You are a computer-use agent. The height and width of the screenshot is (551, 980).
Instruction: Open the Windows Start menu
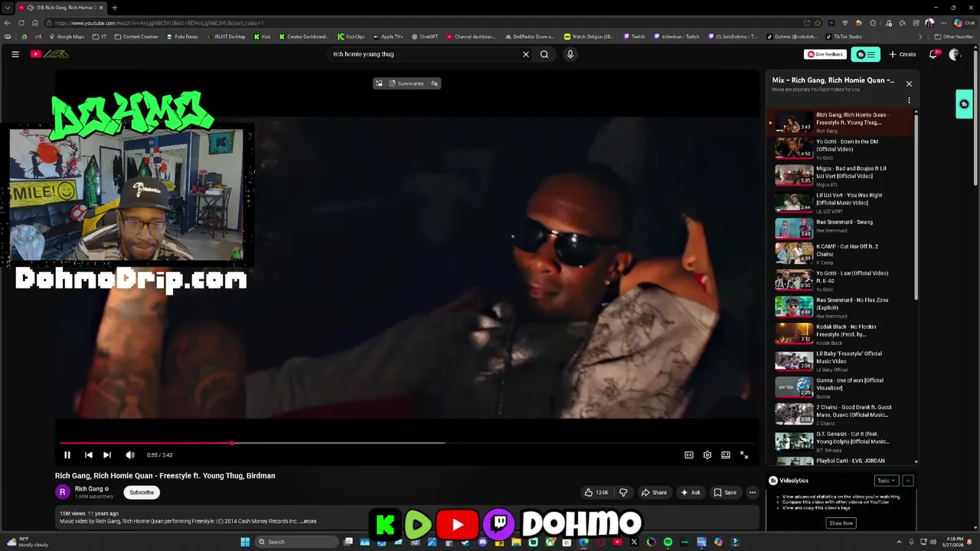point(245,542)
